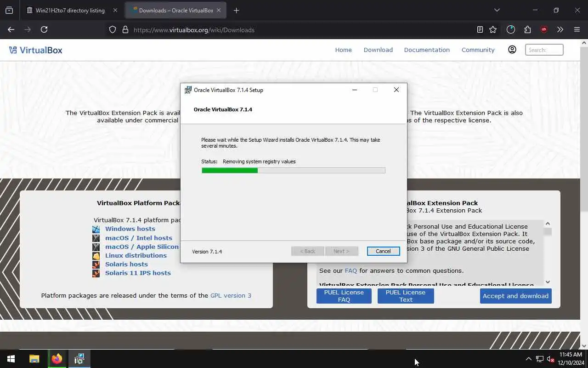Expand the list all tabs dropdown

point(497,10)
